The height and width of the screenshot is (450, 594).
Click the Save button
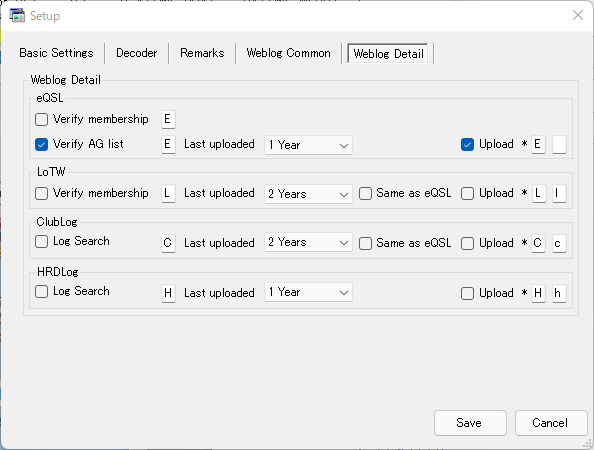click(x=470, y=423)
